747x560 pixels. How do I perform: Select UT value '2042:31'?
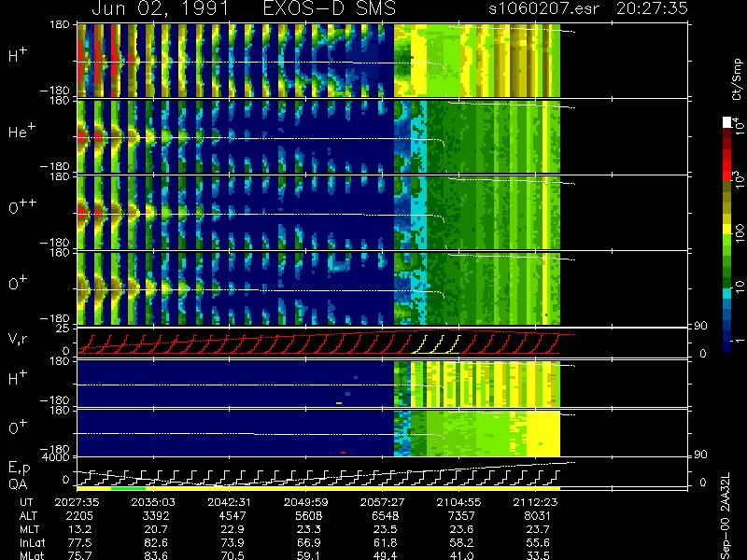tap(230, 502)
